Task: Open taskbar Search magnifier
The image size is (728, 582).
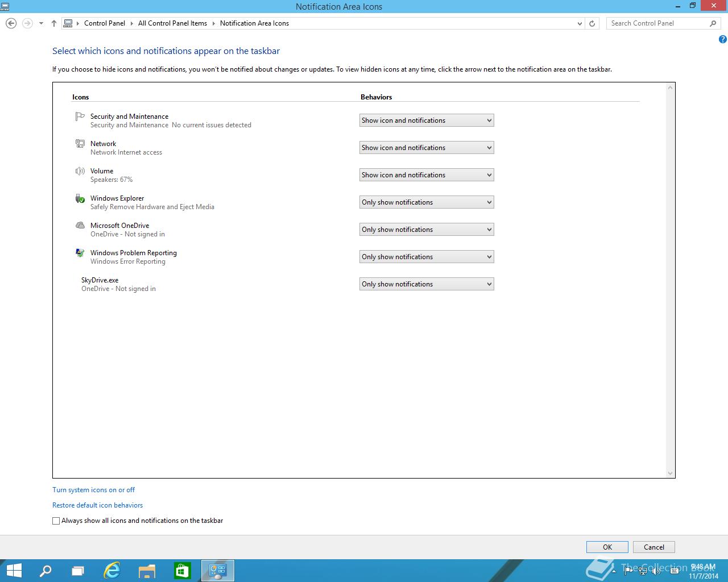Action: (x=45, y=571)
